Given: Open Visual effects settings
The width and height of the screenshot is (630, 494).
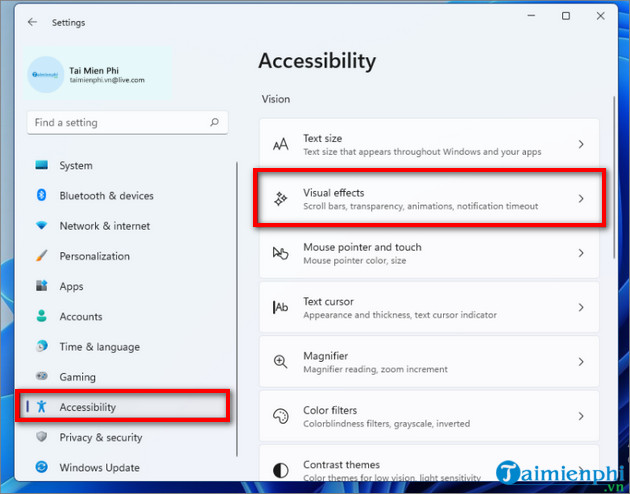Looking at the screenshot, I should click(x=429, y=198).
